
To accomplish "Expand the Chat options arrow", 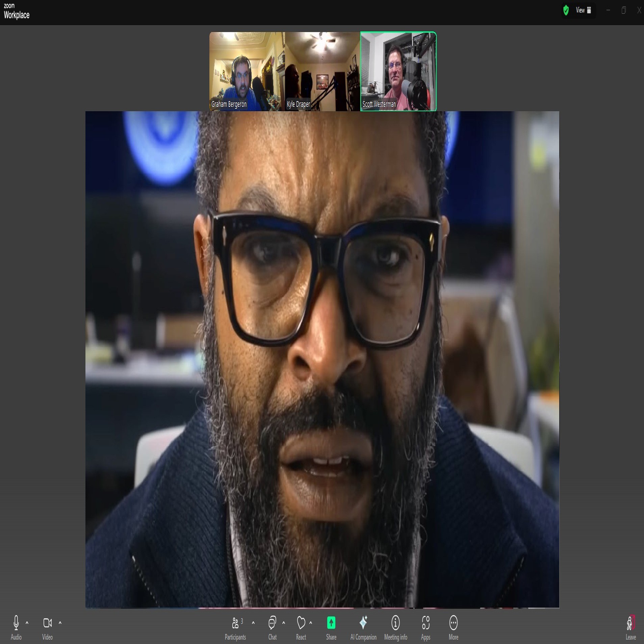I will [x=284, y=623].
